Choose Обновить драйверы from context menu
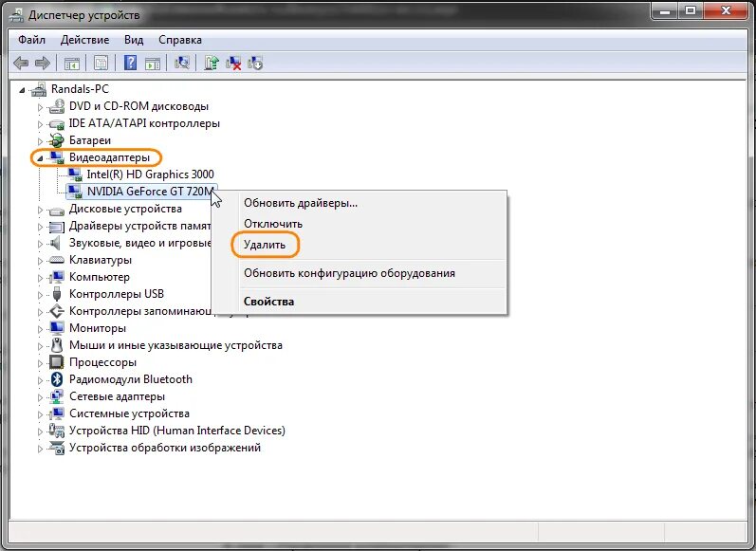This screenshot has width=756, height=551. 360,203
